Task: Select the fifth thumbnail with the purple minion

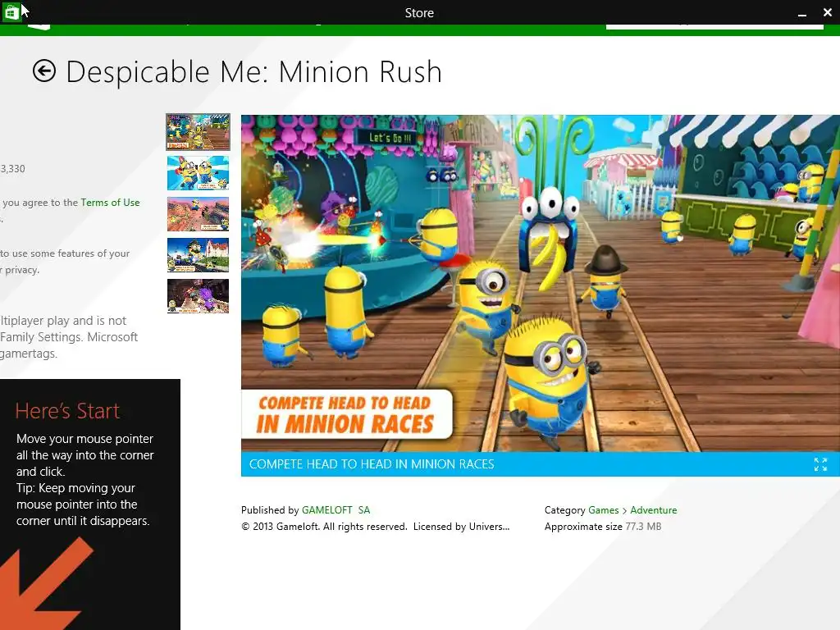Action: tap(198, 295)
